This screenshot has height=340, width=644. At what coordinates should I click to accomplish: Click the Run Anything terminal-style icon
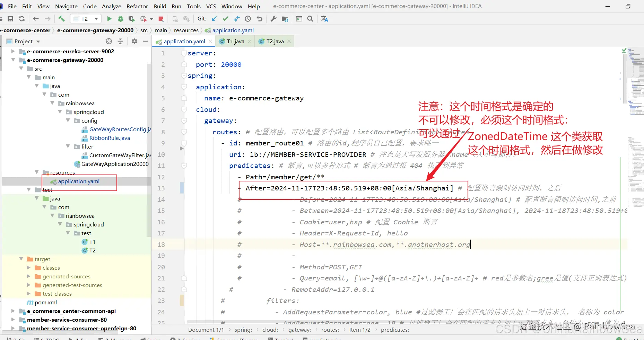299,19
